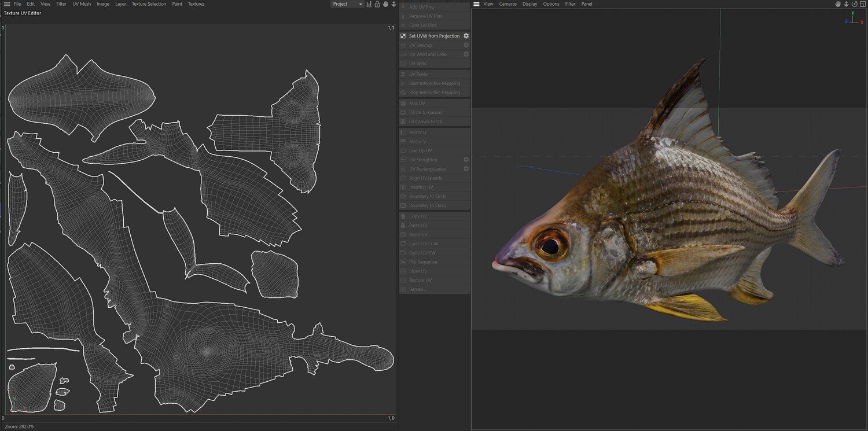Click Stop Interactive Mapping icon
This screenshot has height=431, width=868.
[403, 93]
